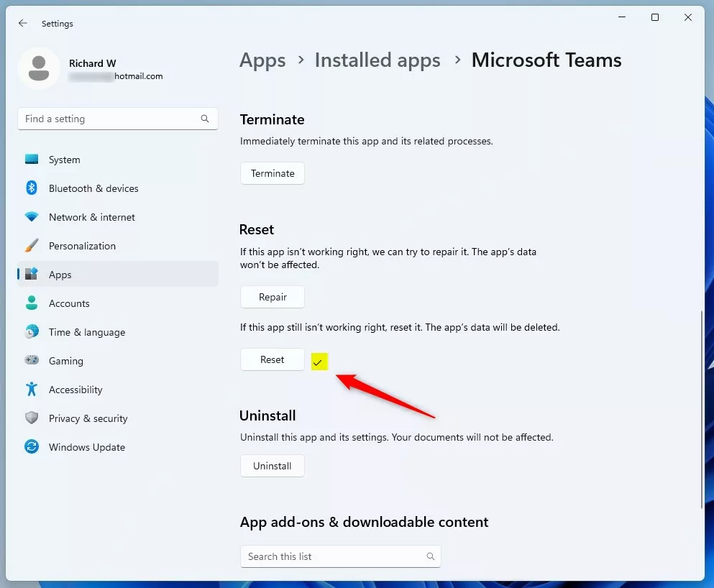Click the vertical scrollbar thumb

(x=701, y=409)
